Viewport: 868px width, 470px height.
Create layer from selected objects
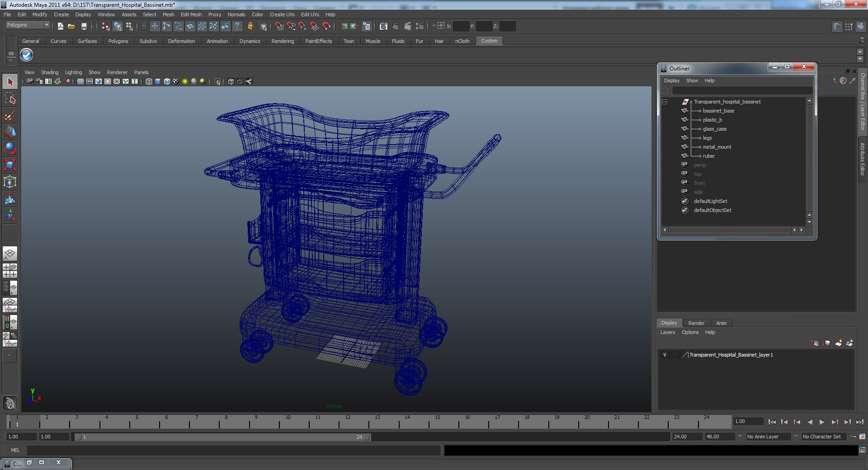(x=849, y=343)
